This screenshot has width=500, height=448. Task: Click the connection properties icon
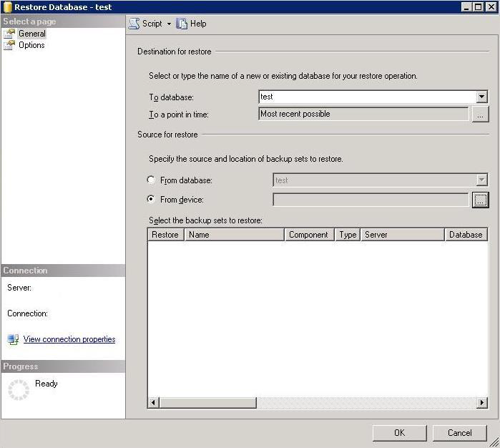point(13,339)
